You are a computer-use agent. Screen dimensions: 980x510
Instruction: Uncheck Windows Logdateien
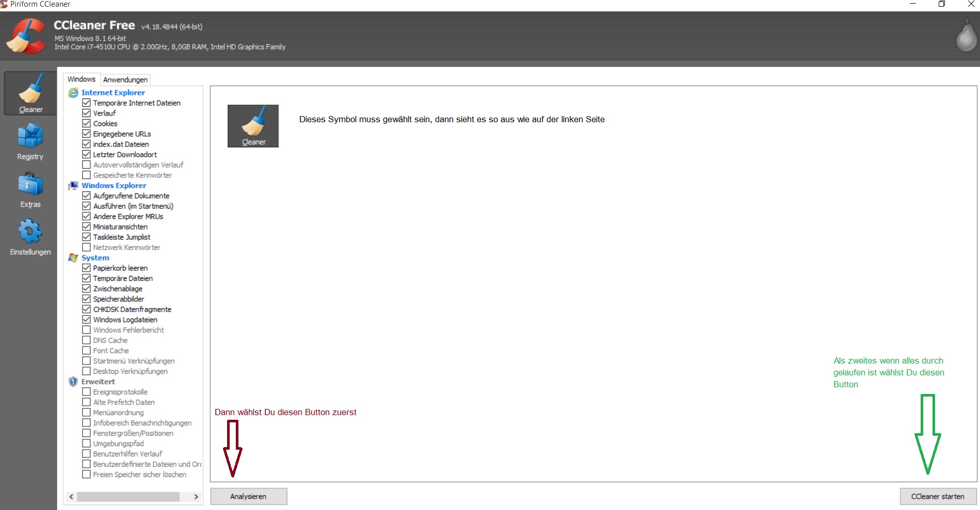(87, 320)
